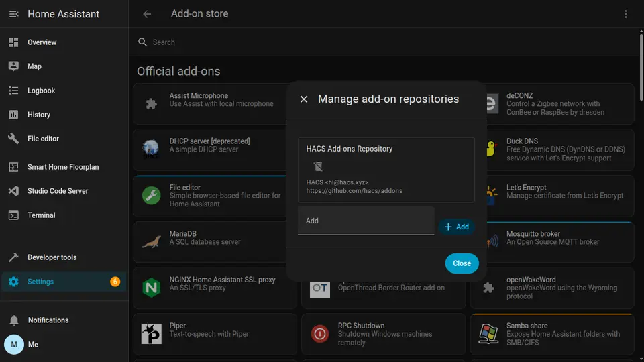Open the RPC Shutdown add-on
The width and height of the screenshot is (644, 362).
(x=384, y=334)
